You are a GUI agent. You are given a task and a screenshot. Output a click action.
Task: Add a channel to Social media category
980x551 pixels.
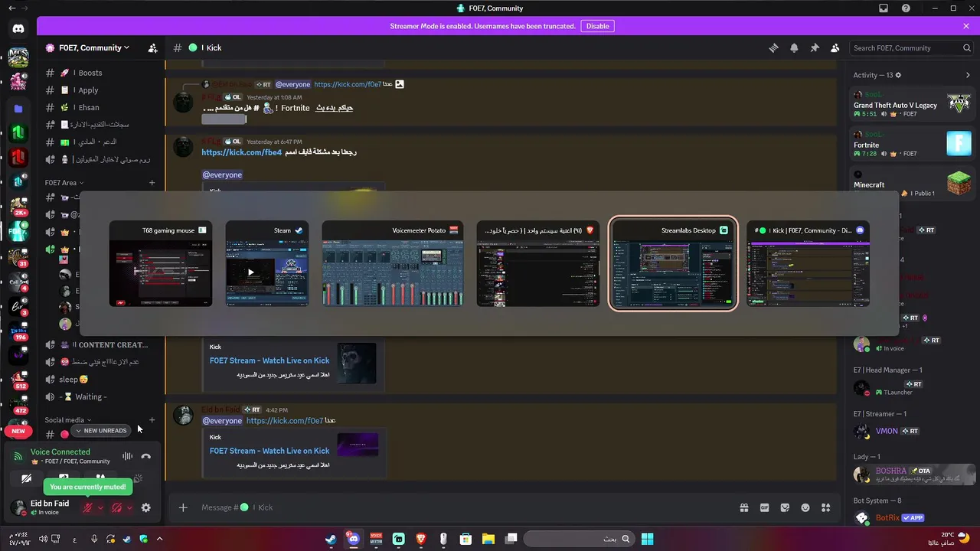(152, 420)
